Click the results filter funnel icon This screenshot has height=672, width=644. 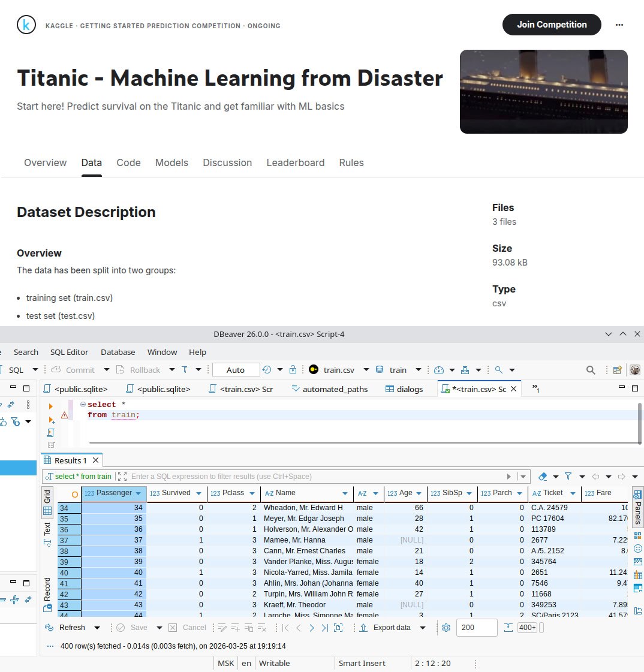(568, 477)
